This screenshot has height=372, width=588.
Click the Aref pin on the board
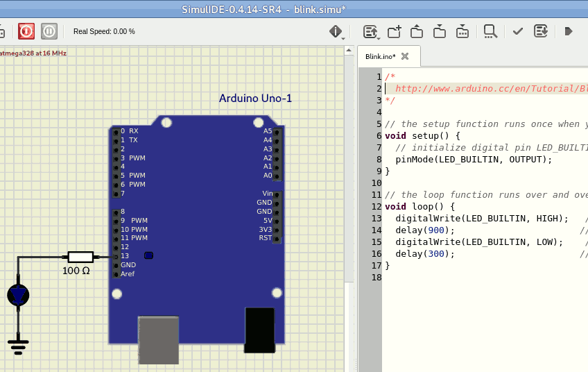(x=116, y=274)
